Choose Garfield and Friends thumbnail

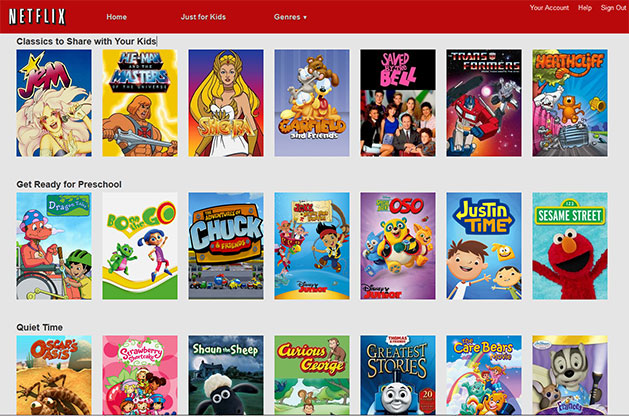312,103
